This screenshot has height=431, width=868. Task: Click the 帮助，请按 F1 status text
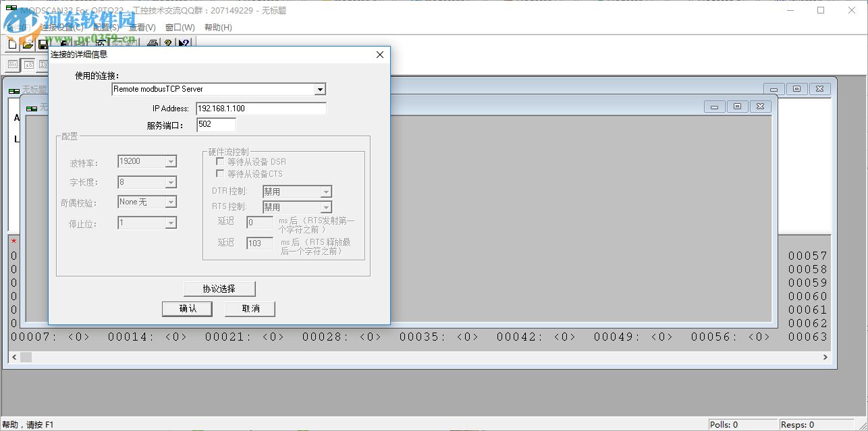28,425
